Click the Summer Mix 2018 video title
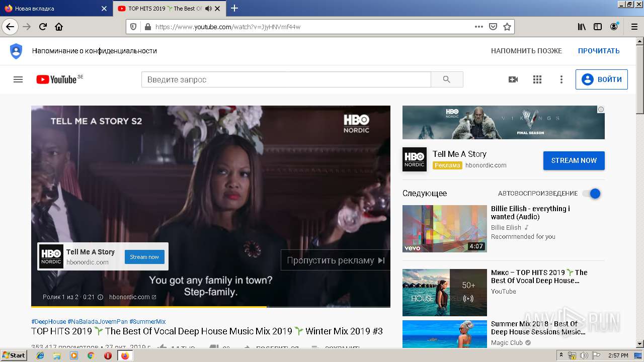 pyautogui.click(x=538, y=328)
